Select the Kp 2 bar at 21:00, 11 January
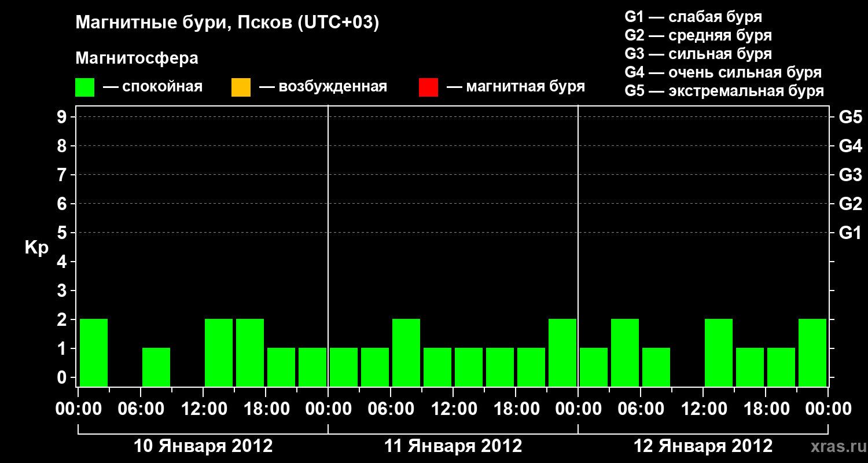 (562, 352)
